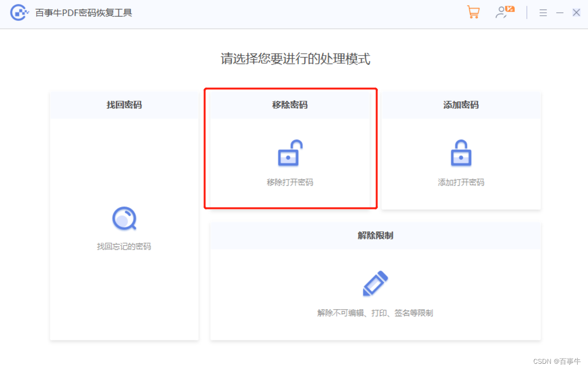
Task: Click the 添加打开密码 label
Action: [461, 182]
